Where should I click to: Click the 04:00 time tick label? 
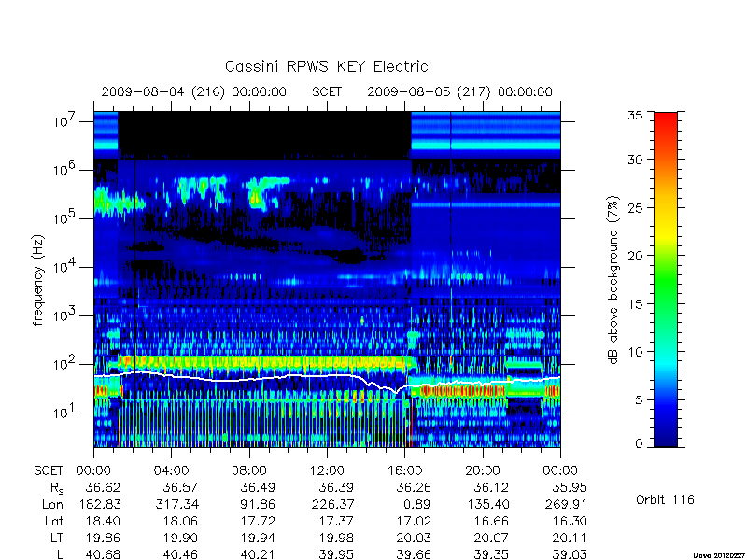point(172,471)
